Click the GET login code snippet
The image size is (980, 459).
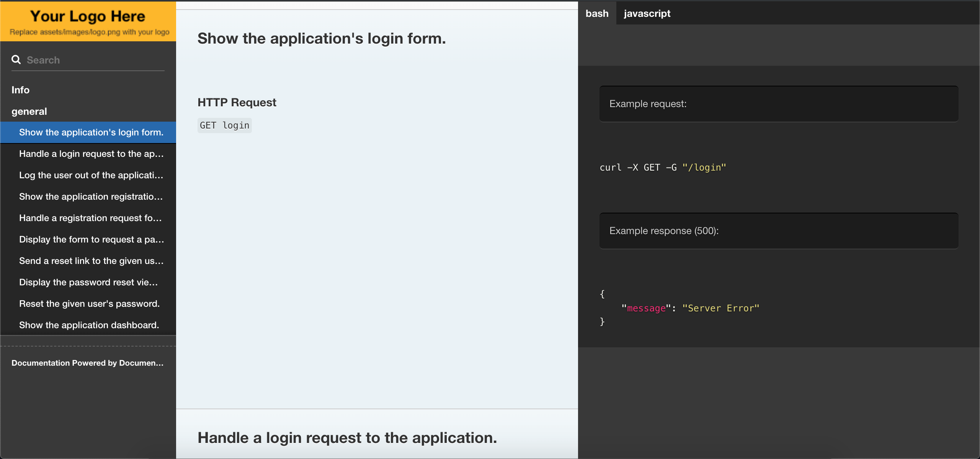pyautogui.click(x=224, y=125)
